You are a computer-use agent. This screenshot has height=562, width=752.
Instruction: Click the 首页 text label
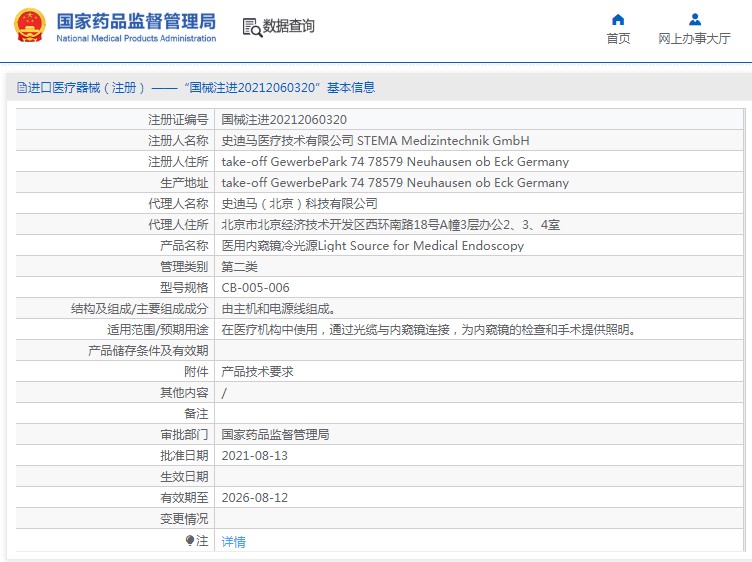click(x=618, y=38)
